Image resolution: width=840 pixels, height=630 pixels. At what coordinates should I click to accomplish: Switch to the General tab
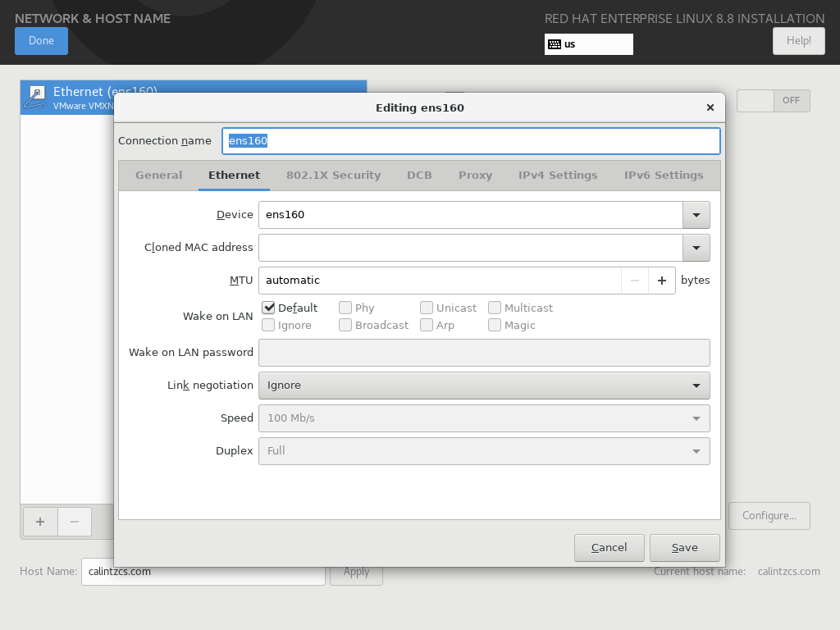pyautogui.click(x=158, y=176)
